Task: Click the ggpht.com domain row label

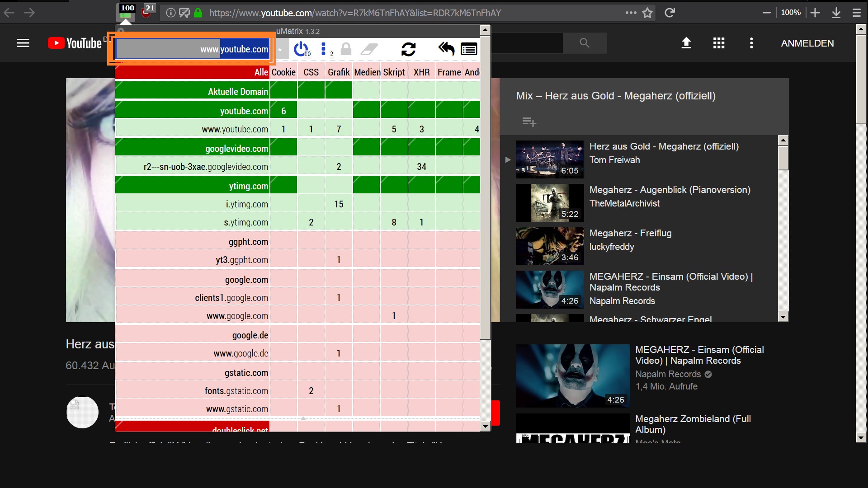Action: [x=193, y=241]
